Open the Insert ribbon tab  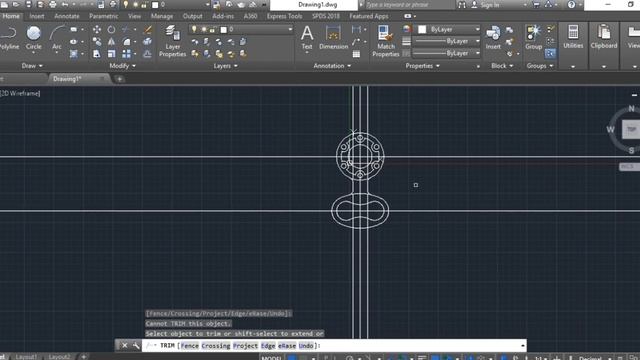pos(37,16)
